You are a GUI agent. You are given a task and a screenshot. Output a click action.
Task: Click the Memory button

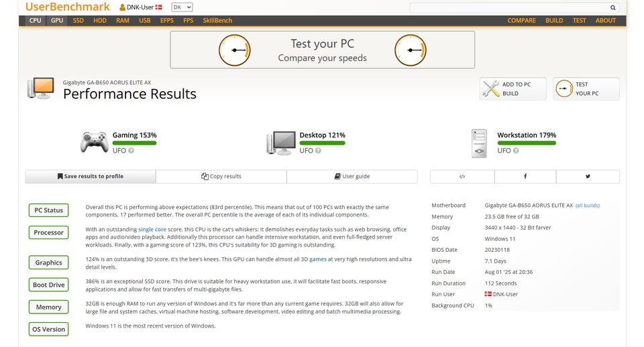coord(48,307)
